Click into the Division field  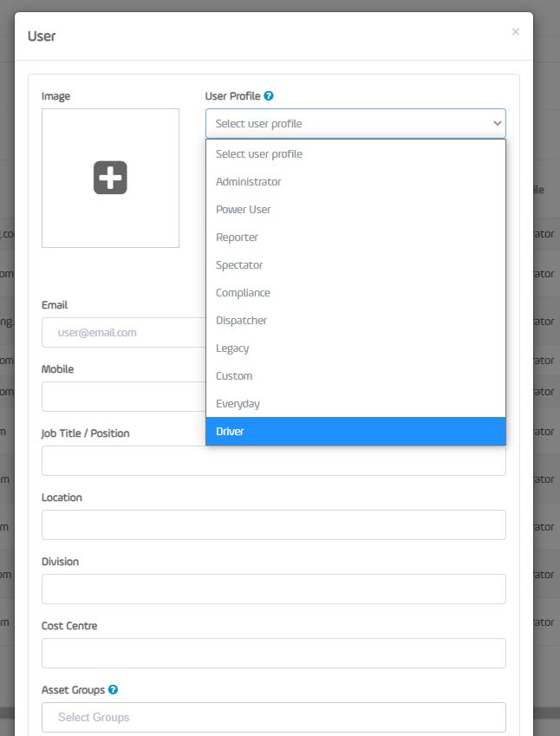point(274,589)
